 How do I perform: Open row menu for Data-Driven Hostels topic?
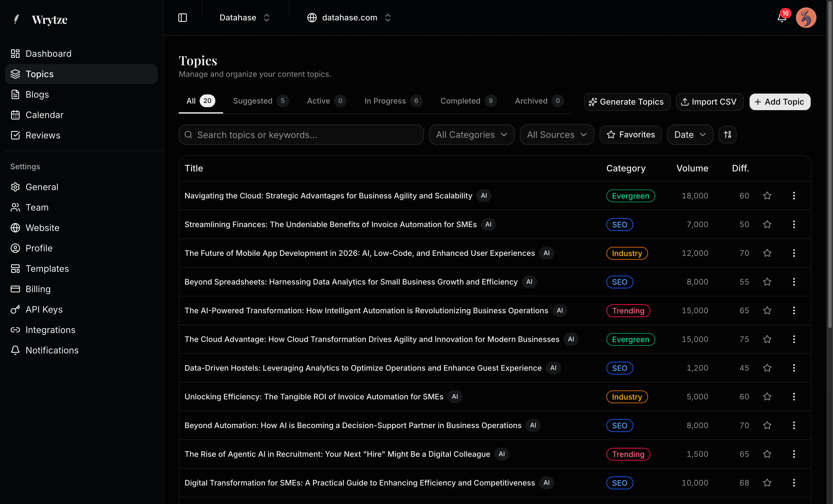click(794, 368)
